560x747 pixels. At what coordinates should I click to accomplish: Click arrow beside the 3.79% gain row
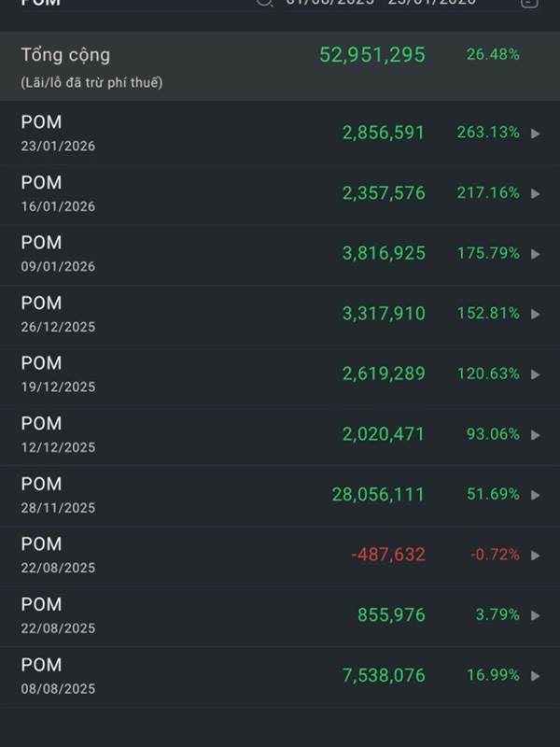point(536,615)
